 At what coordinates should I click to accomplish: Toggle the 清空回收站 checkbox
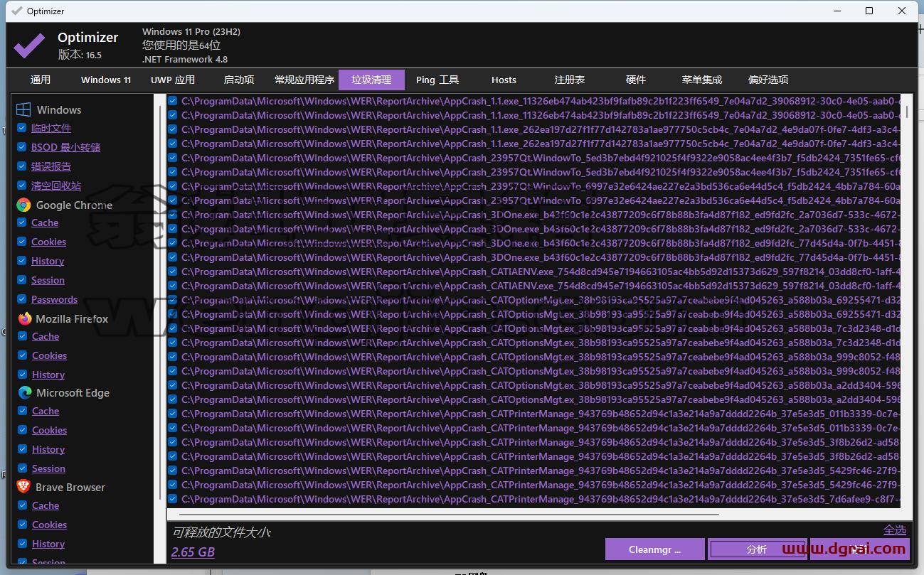[x=22, y=186]
